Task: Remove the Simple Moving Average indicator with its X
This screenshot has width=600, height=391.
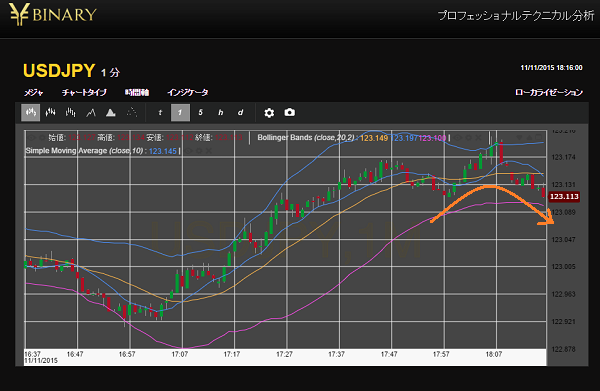Action: [x=209, y=151]
